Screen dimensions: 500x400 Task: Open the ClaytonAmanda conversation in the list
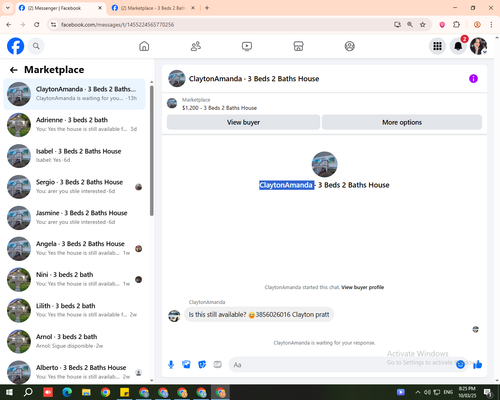[74, 94]
